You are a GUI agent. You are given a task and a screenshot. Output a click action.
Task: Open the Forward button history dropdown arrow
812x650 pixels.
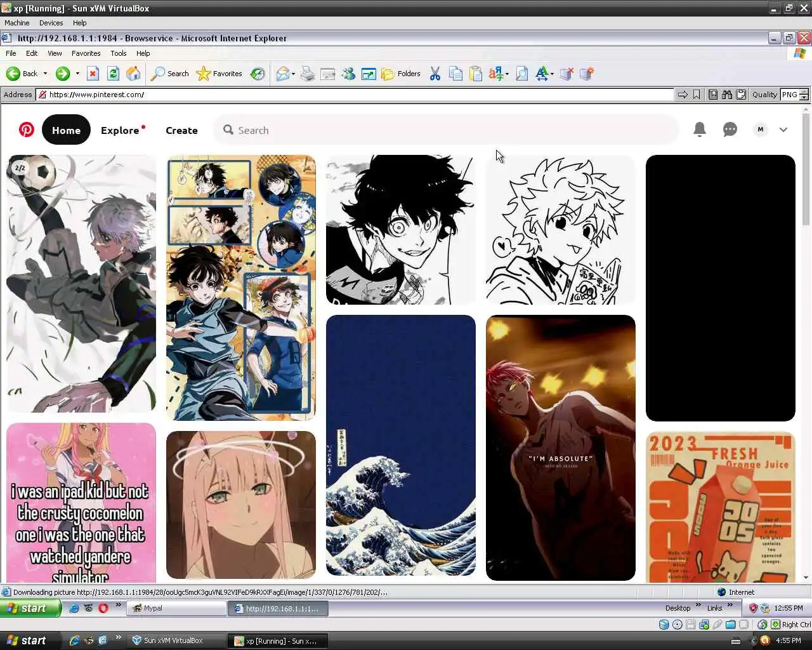tap(77, 74)
